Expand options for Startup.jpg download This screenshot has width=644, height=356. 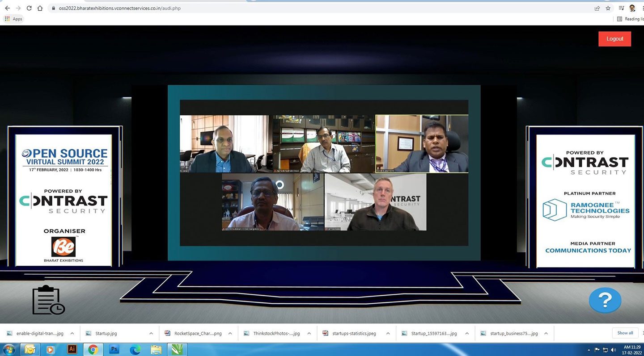[x=151, y=333]
